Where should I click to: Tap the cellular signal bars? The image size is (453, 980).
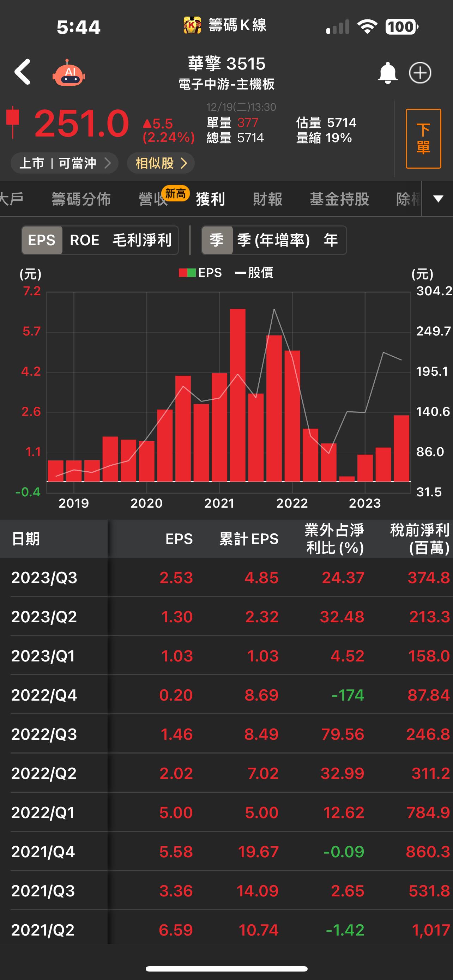pos(338,27)
